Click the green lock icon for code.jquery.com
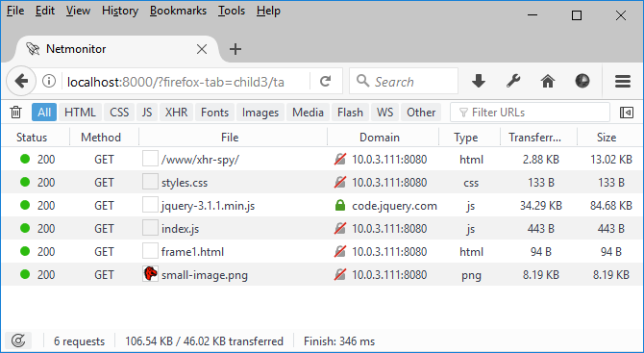 [340, 205]
